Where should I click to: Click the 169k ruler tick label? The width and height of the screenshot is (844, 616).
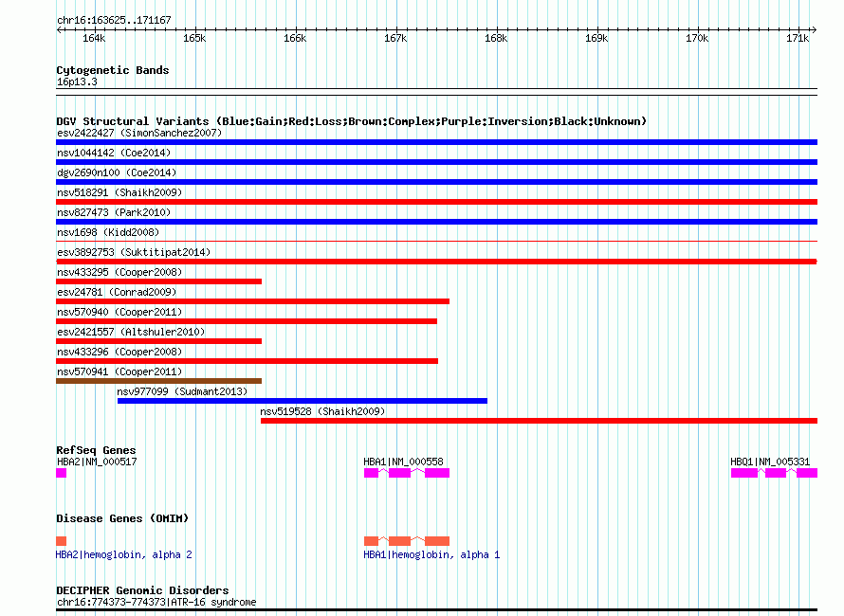pos(596,38)
